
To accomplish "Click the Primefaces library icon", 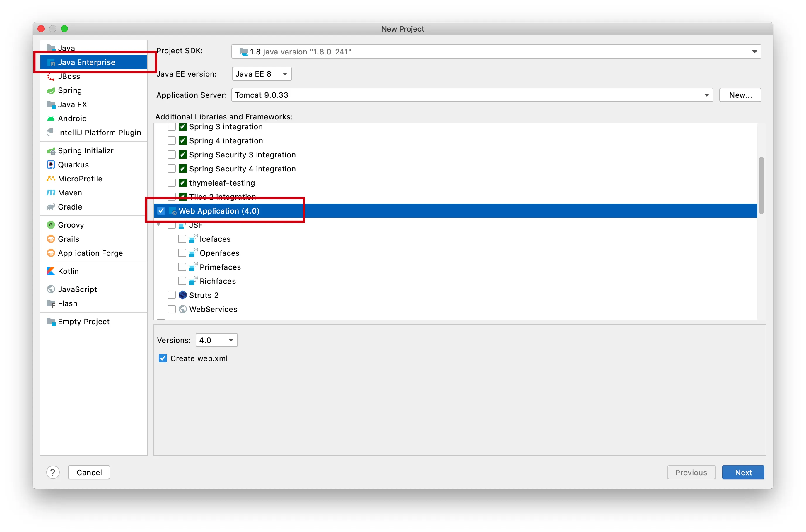I will click(x=193, y=267).
